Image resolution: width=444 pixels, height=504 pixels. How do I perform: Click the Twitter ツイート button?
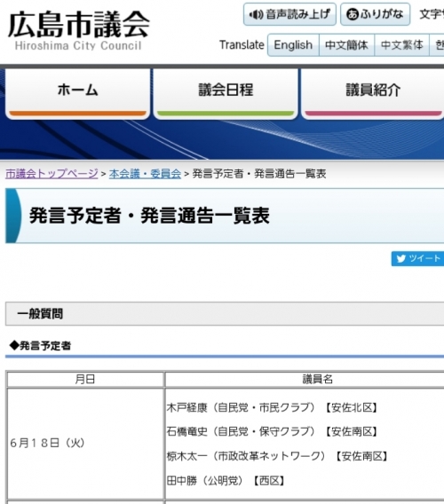coord(417,259)
